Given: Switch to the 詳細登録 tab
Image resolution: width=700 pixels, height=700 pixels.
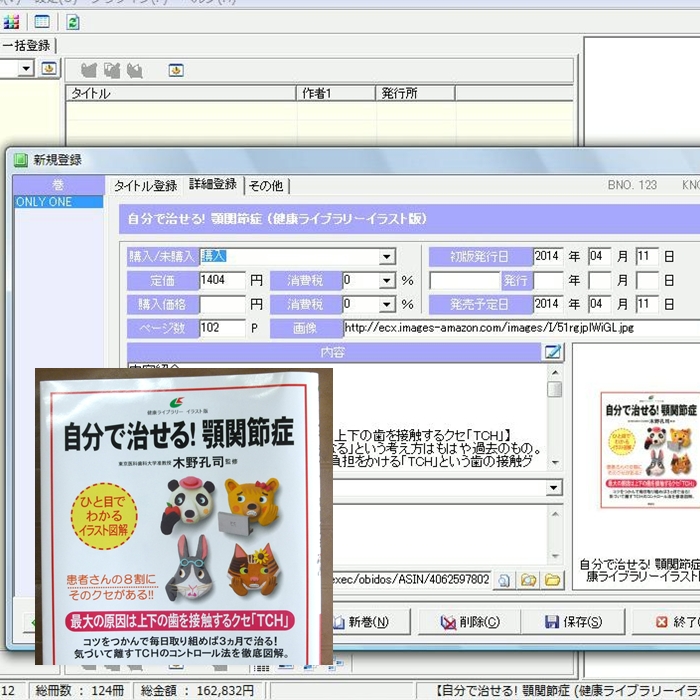Looking at the screenshot, I should click(x=213, y=184).
